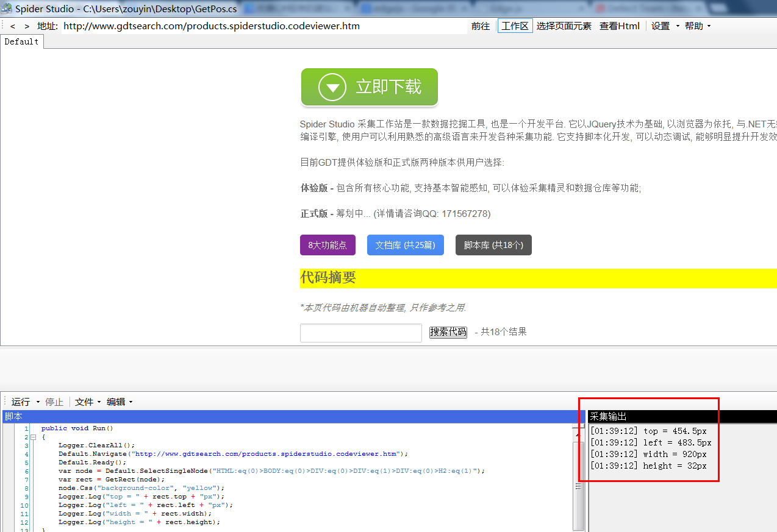This screenshot has height=532, width=777.
Task: Click the 停止 stop button
Action: pos(54,402)
